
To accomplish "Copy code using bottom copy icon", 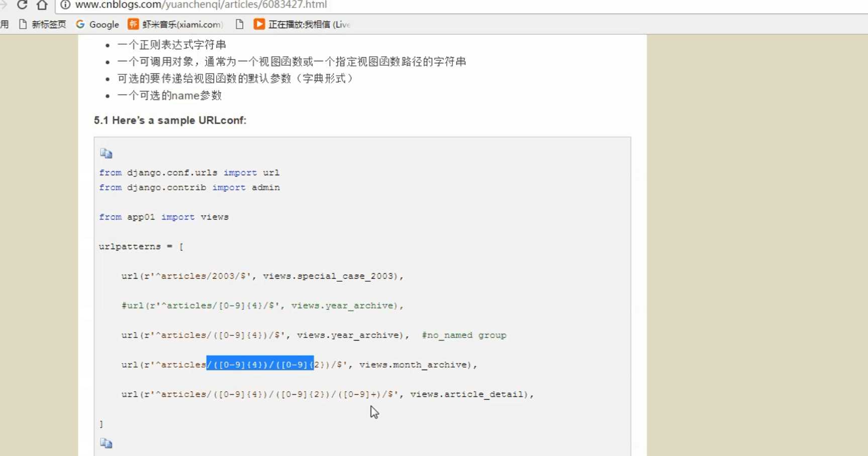I will coord(106,443).
